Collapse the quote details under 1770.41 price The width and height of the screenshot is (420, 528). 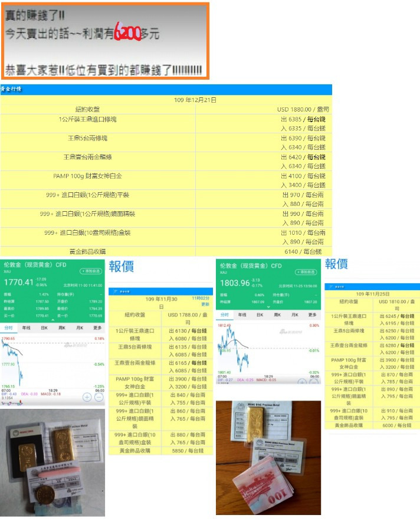click(52, 320)
